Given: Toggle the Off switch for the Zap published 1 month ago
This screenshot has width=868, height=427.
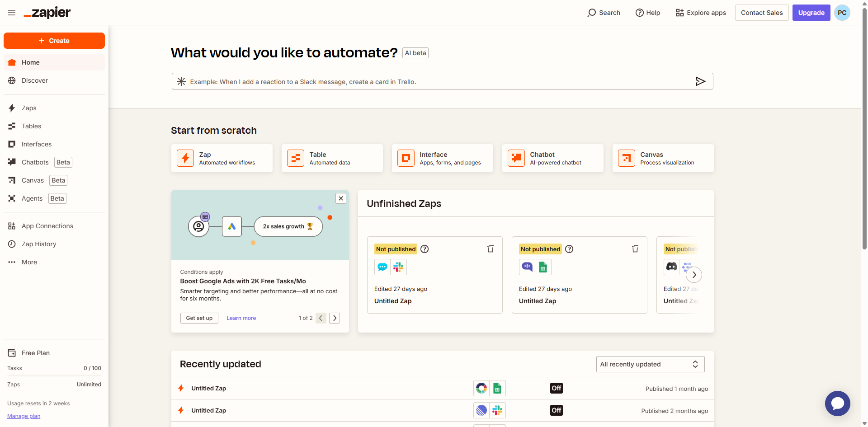Looking at the screenshot, I should (x=556, y=388).
